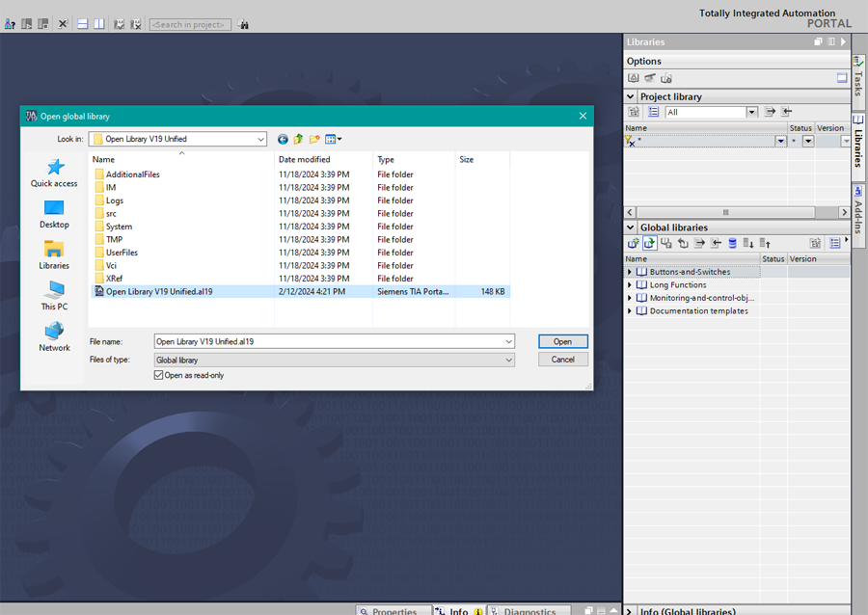Clear the name filter icon in Project library
868x615 pixels.
tap(630, 142)
